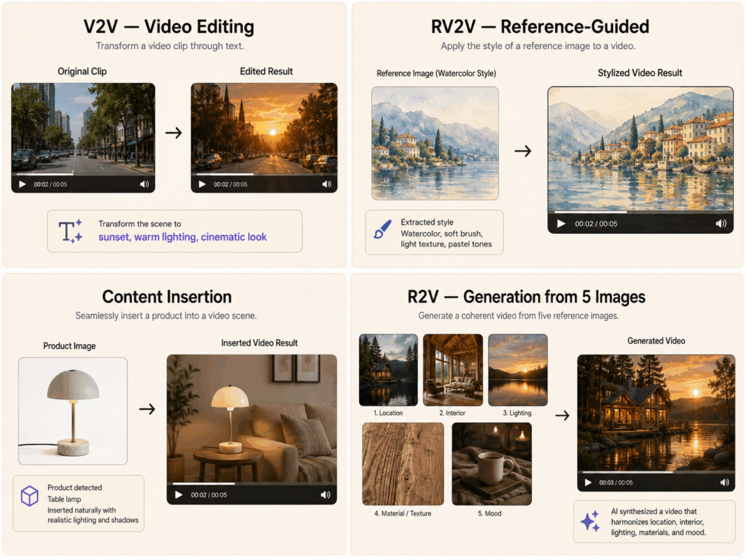This screenshot has width=747, height=560.
Task: Click Transform a video clip through text subtitle
Action: point(169,46)
